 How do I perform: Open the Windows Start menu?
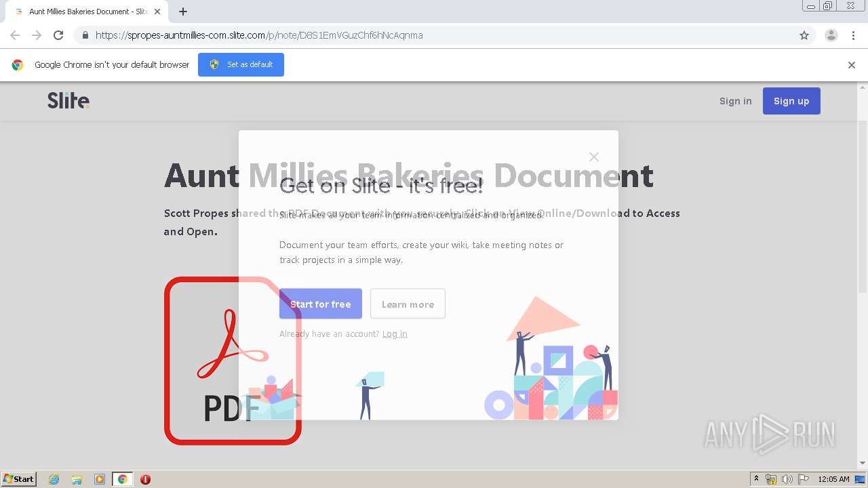point(19,479)
